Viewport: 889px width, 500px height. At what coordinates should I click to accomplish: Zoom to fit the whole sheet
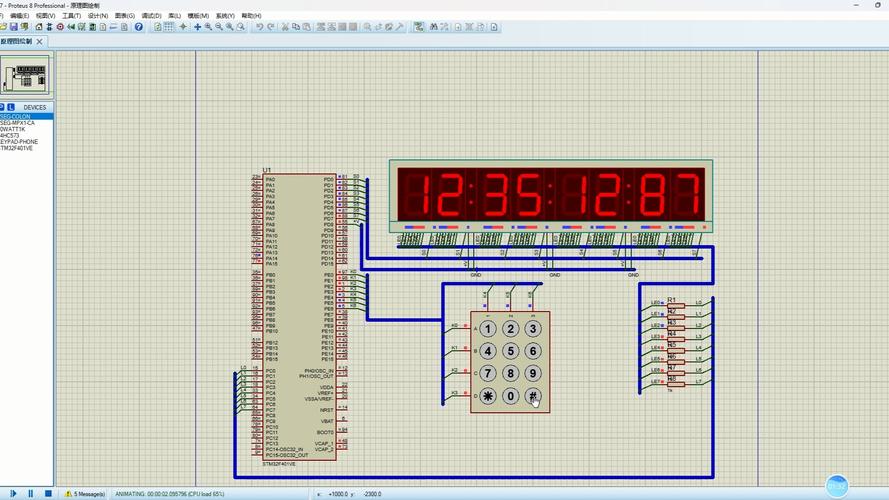(230, 27)
